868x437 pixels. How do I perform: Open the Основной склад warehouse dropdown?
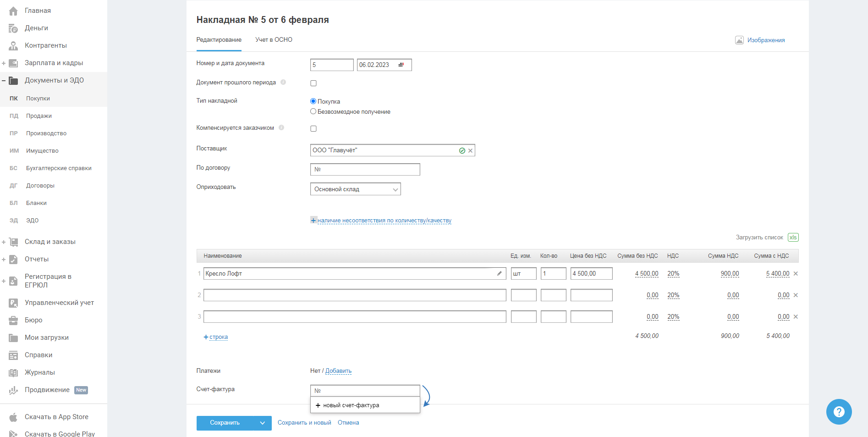click(355, 189)
